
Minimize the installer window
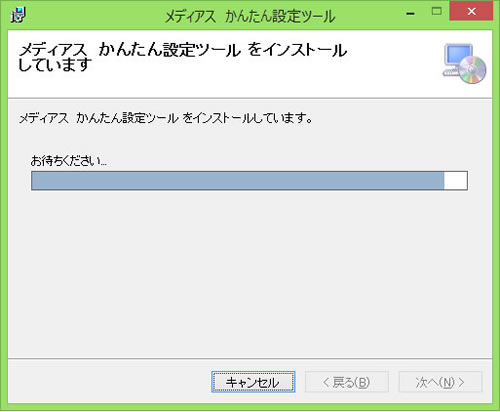(x=411, y=12)
